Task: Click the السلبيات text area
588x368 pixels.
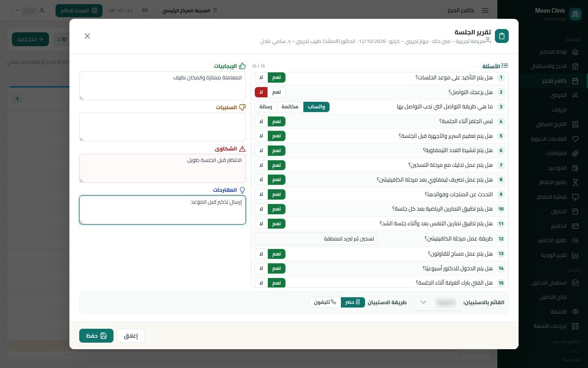Action: click(163, 127)
